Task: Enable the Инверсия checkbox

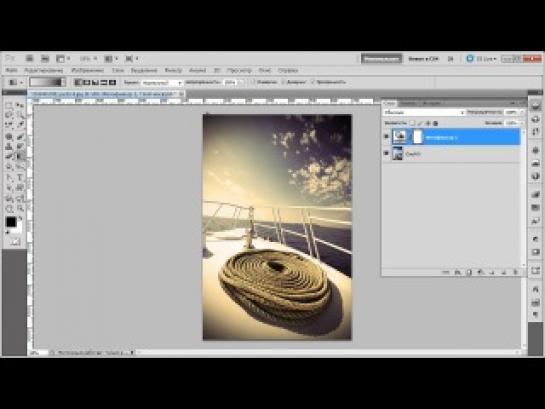Action: (x=253, y=82)
